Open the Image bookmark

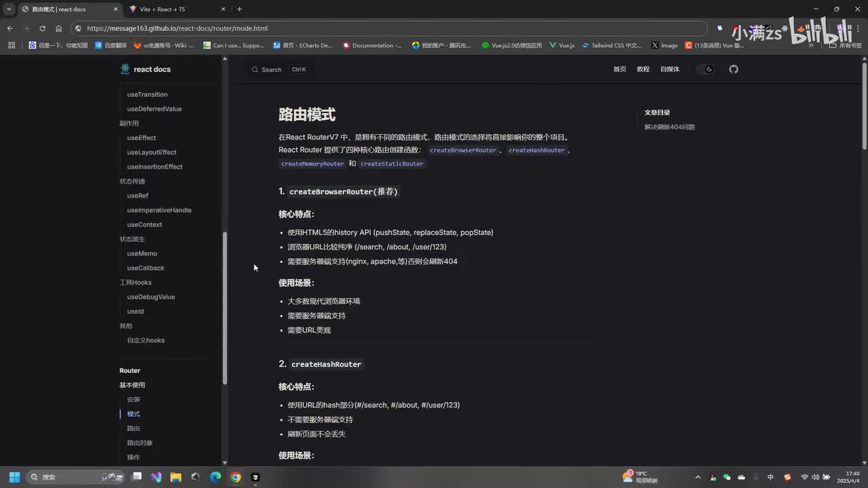pos(665,45)
